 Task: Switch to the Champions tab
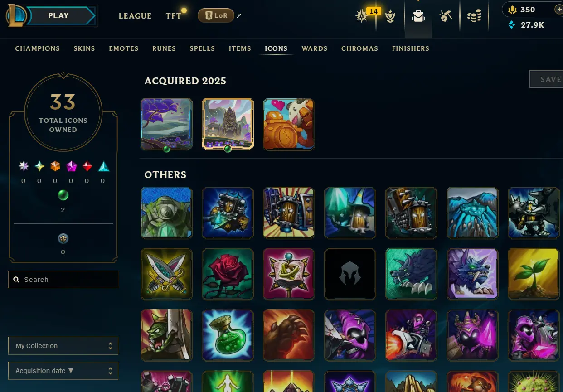pyautogui.click(x=37, y=48)
